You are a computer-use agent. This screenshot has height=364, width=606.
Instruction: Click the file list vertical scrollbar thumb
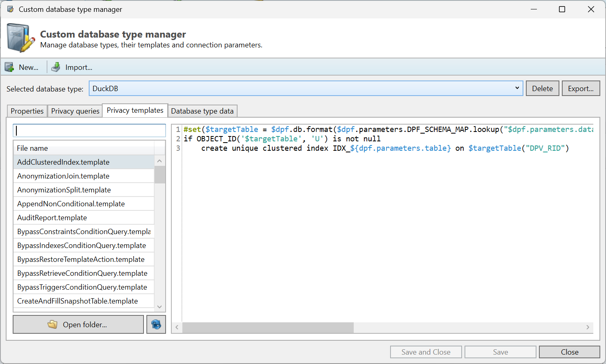[x=159, y=175]
